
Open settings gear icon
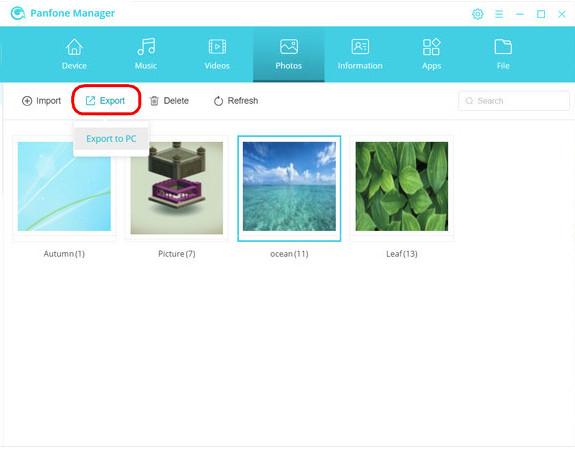[x=477, y=14]
